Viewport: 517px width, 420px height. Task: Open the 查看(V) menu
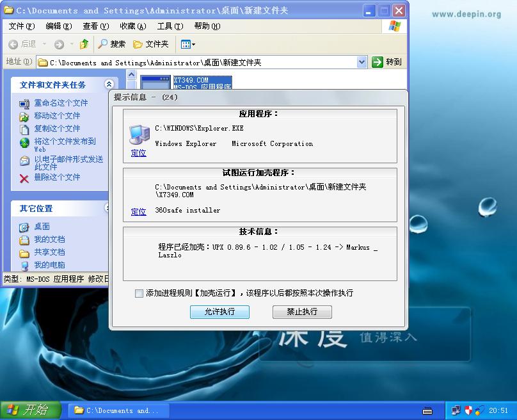point(95,26)
